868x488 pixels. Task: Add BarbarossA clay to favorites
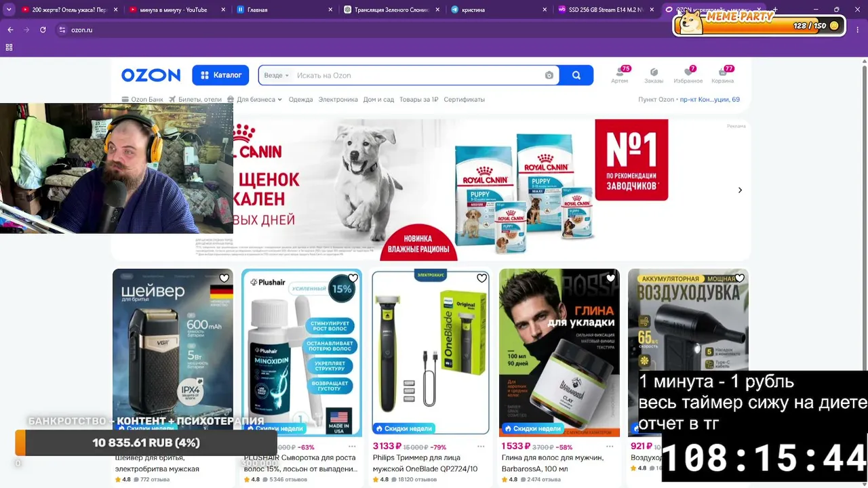pyautogui.click(x=611, y=278)
